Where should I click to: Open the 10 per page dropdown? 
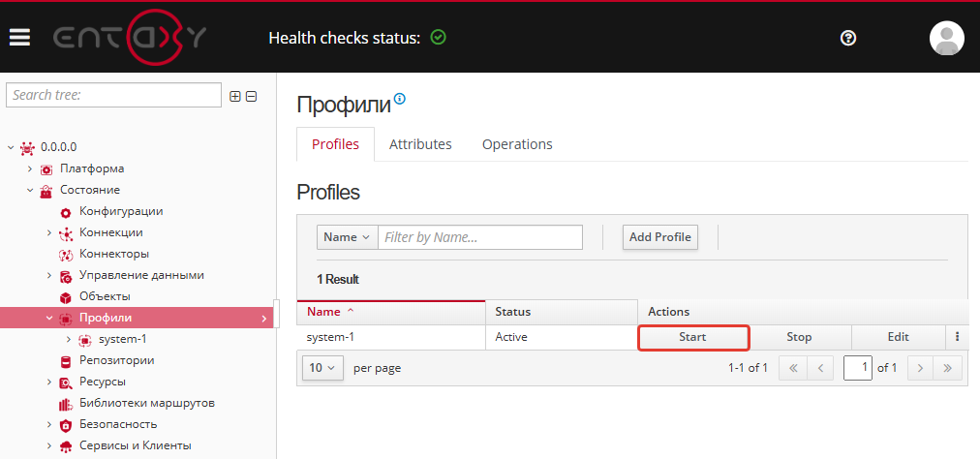(x=322, y=368)
